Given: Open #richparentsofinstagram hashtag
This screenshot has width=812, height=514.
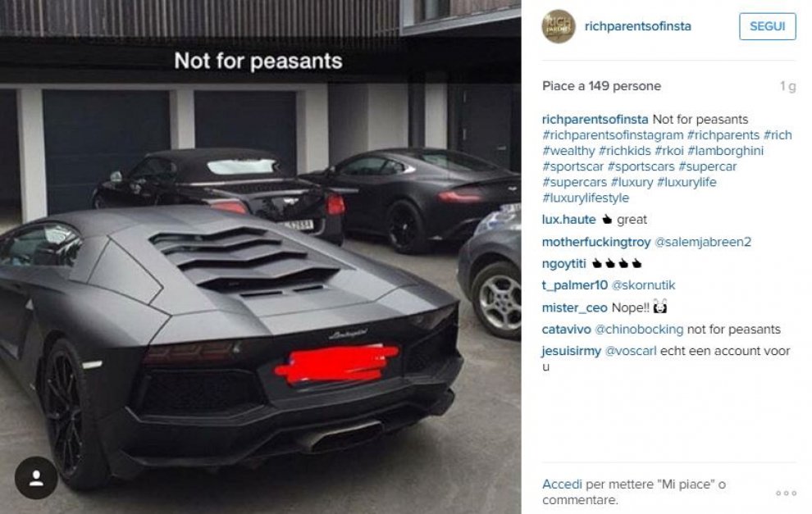Looking at the screenshot, I should point(613,135).
